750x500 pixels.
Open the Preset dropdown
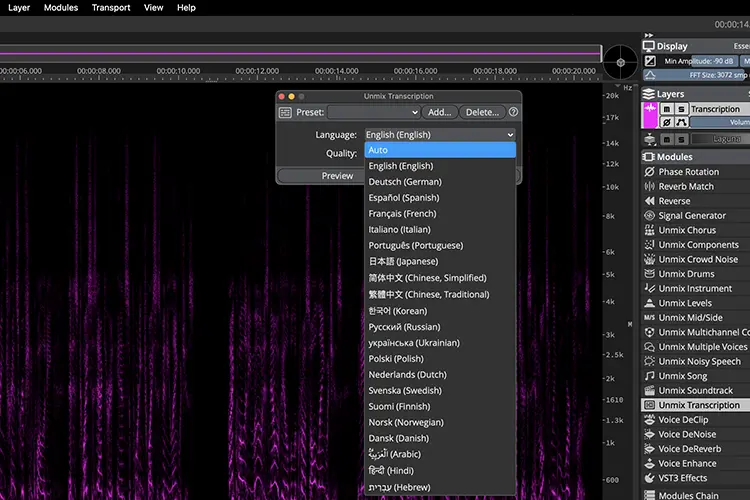tap(374, 112)
